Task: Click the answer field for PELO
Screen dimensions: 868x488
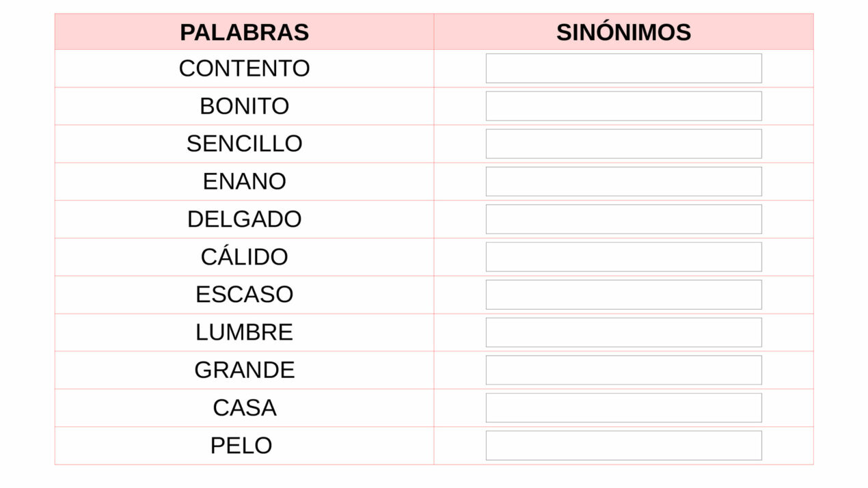Action: [623, 446]
